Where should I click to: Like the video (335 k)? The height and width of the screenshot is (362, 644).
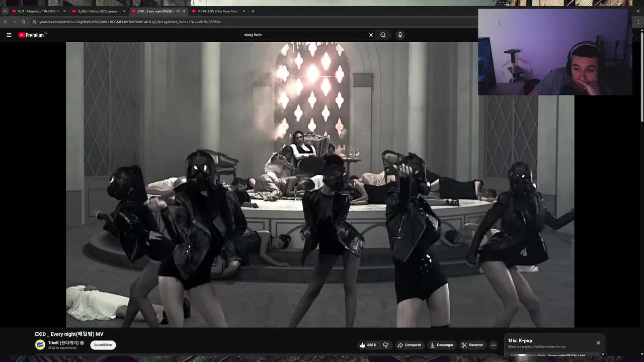tap(368, 345)
